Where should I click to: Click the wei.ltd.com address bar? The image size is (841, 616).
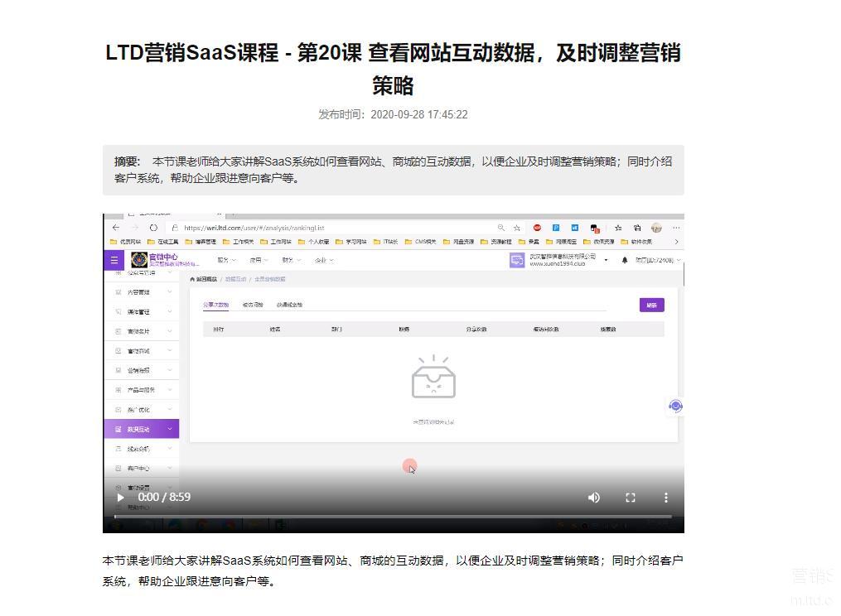tap(331, 228)
